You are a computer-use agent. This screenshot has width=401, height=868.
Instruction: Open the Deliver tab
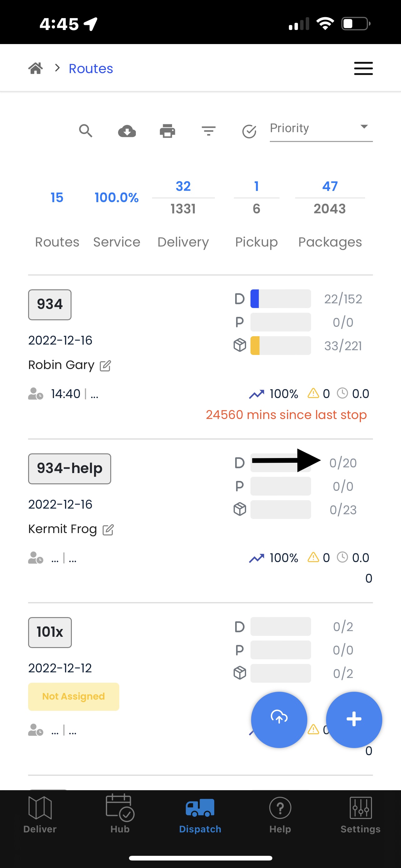click(x=40, y=814)
